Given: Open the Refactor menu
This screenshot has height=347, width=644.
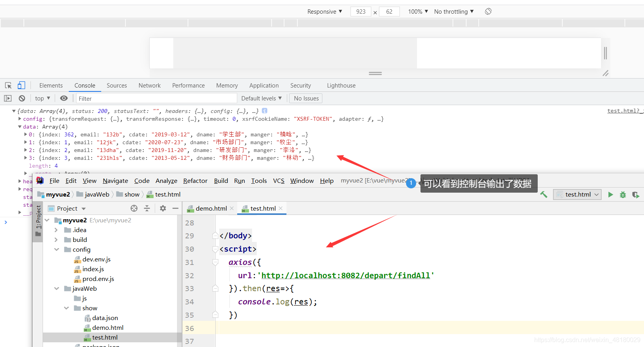Looking at the screenshot, I should pyautogui.click(x=195, y=181).
